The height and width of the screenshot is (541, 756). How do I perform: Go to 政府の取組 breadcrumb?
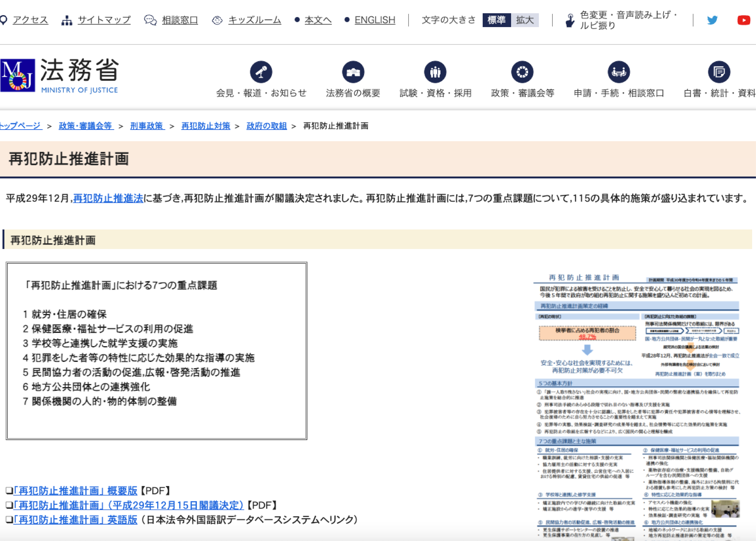coord(267,126)
